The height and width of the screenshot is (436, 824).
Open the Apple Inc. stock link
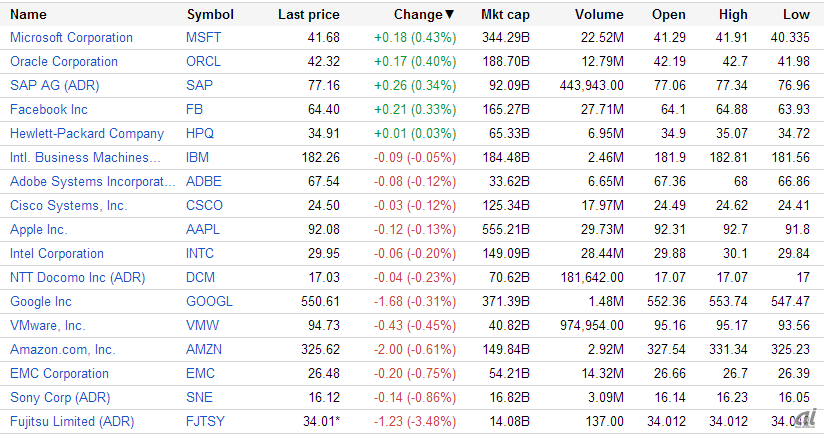pos(38,230)
